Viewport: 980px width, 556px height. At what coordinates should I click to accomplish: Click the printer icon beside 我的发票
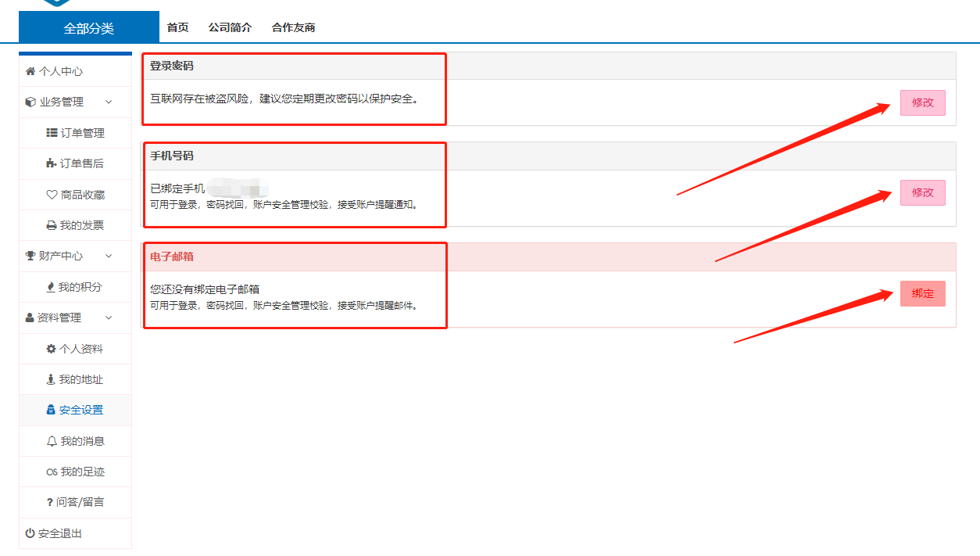point(52,225)
